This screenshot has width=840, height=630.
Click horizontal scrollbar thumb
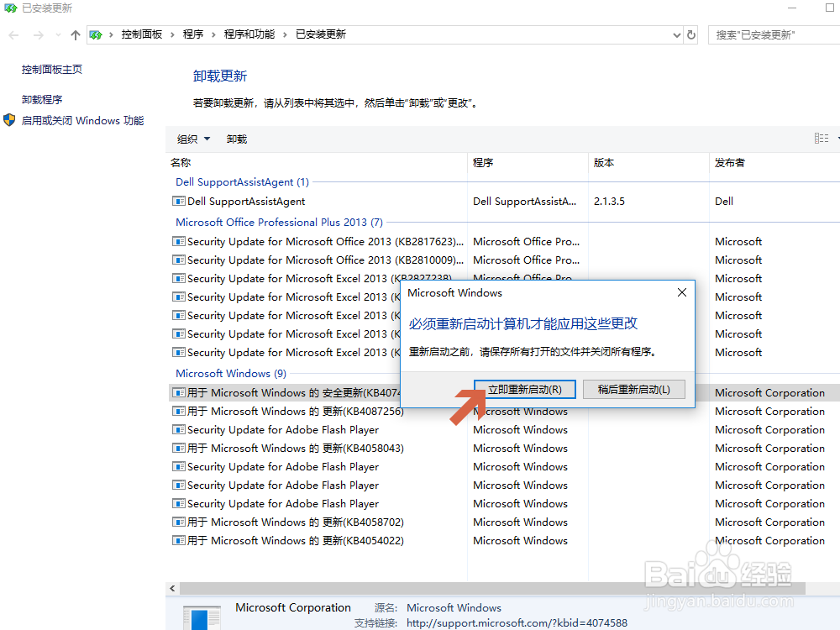click(492, 588)
